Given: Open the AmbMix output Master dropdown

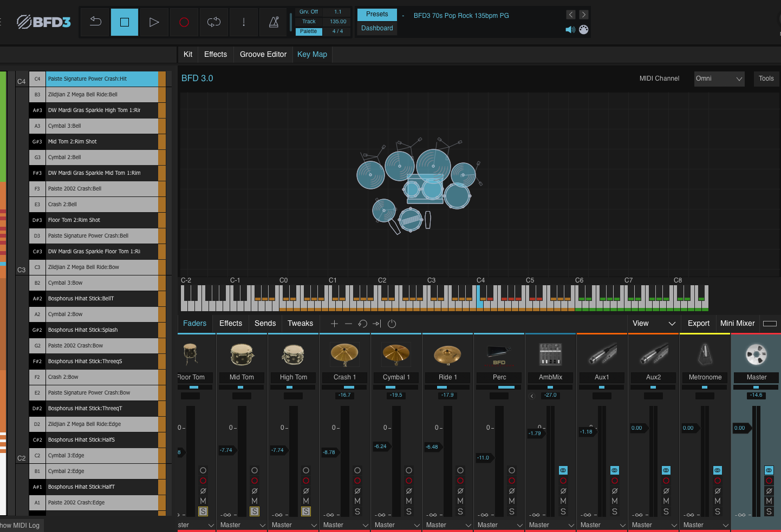Looking at the screenshot, I should (551, 525).
